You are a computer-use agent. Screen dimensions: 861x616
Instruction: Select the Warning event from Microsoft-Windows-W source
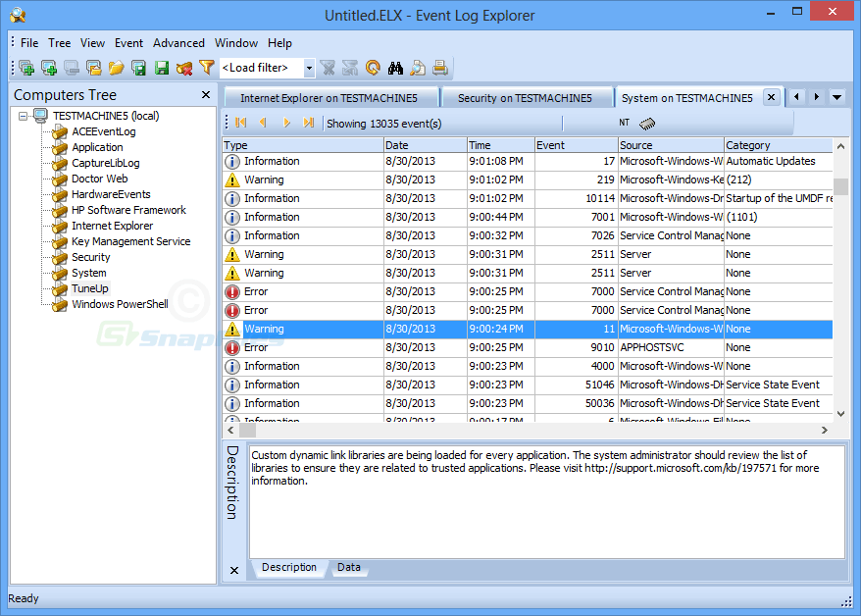(x=441, y=328)
